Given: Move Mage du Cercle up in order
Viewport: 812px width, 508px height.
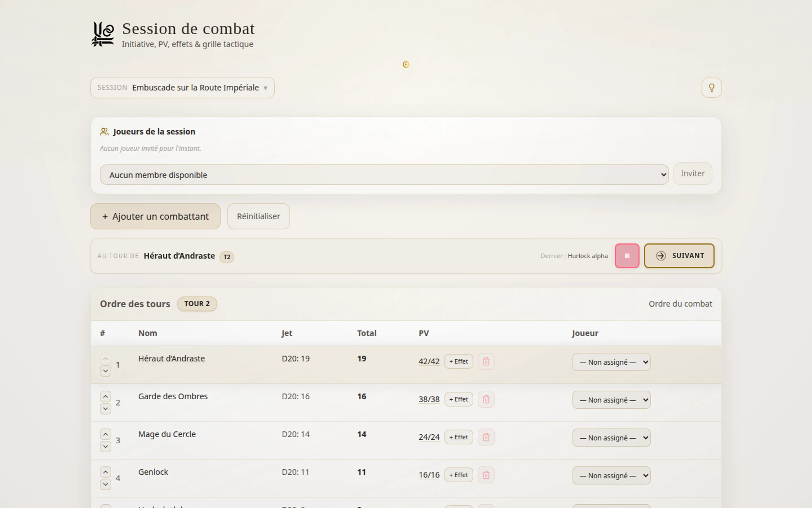Looking at the screenshot, I should pos(105,434).
